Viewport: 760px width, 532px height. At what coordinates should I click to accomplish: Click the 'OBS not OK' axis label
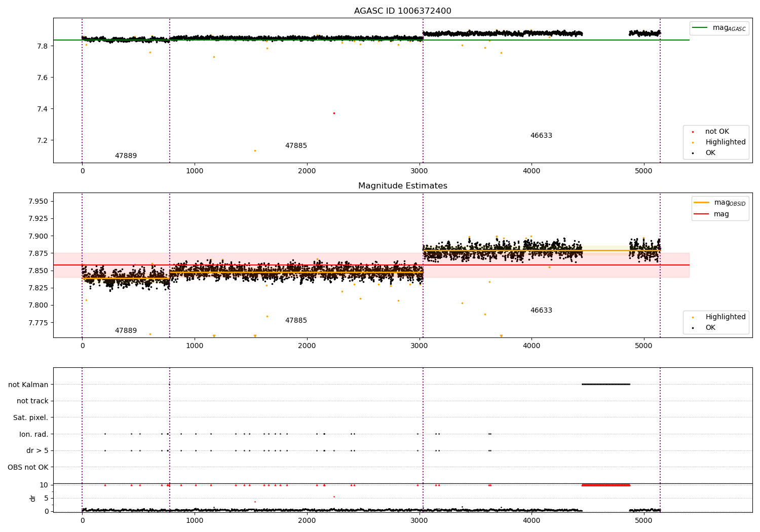(x=28, y=467)
